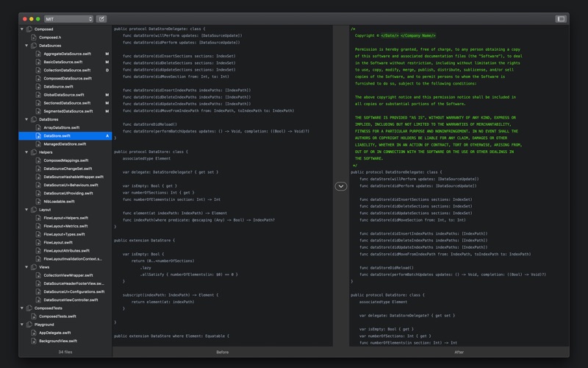Select FlowLayout+Metrics.swift file
Screen dimensions: 588x368
pyautogui.click(x=65, y=226)
